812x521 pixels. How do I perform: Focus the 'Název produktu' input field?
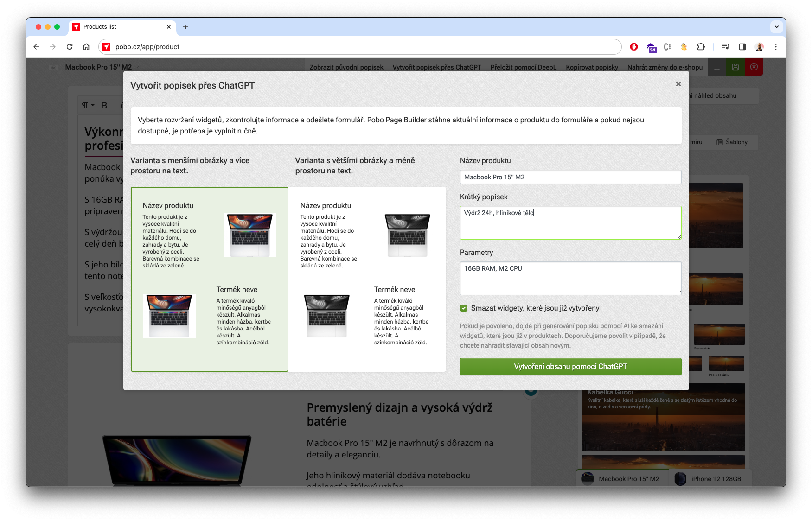pyautogui.click(x=570, y=177)
